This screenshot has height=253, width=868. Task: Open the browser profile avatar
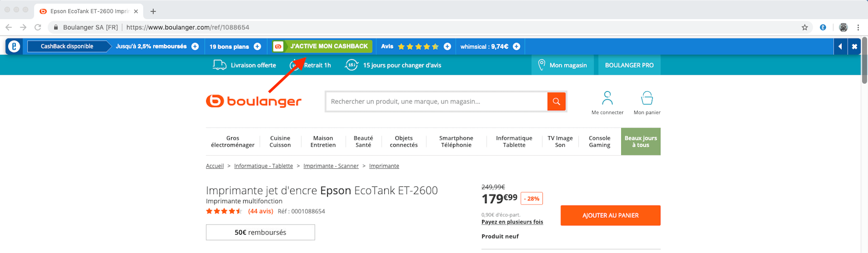(843, 27)
